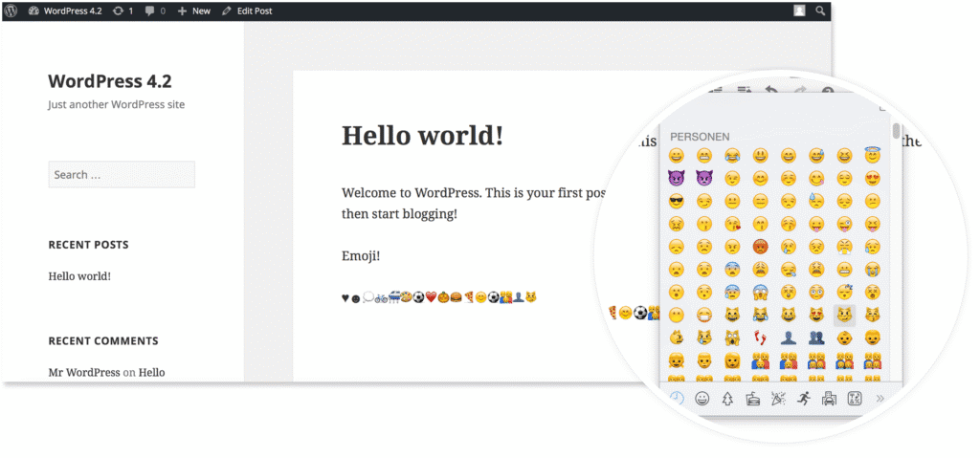Select the loudly crying face emoji
980x458 pixels.
click(873, 270)
